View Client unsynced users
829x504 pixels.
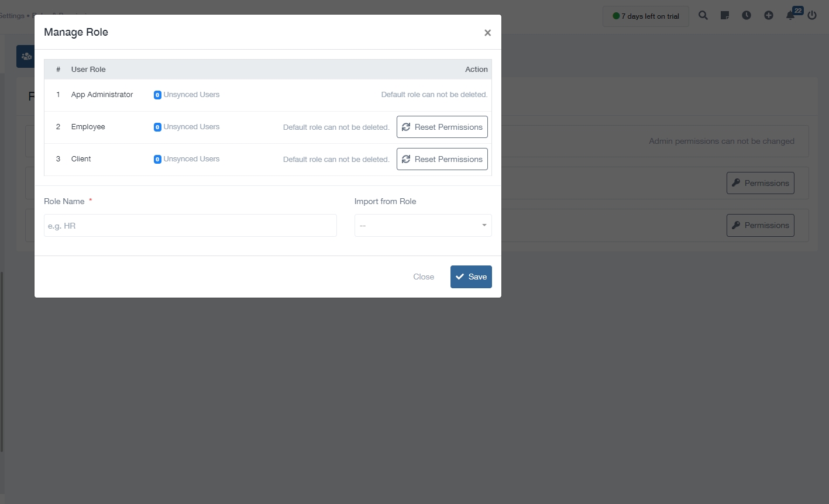(x=187, y=159)
